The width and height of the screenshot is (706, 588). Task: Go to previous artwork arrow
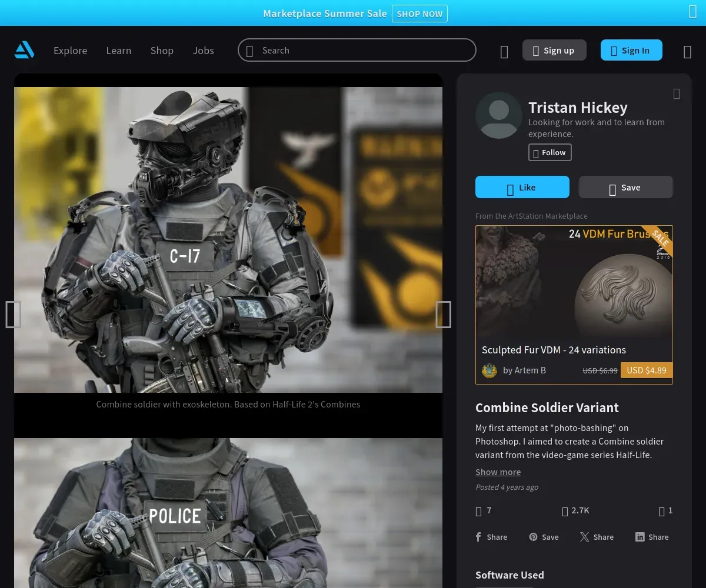point(14,314)
